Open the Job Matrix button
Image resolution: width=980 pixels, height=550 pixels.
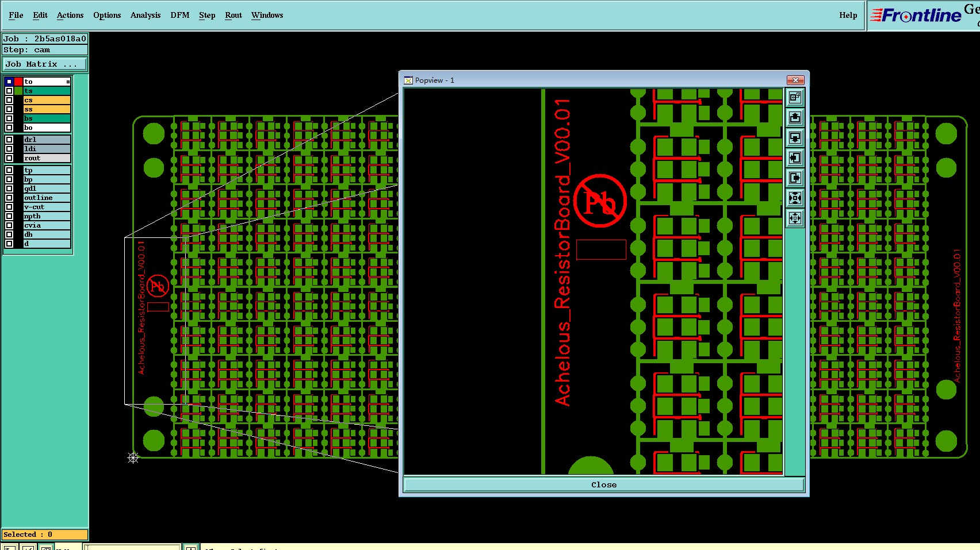(x=45, y=64)
